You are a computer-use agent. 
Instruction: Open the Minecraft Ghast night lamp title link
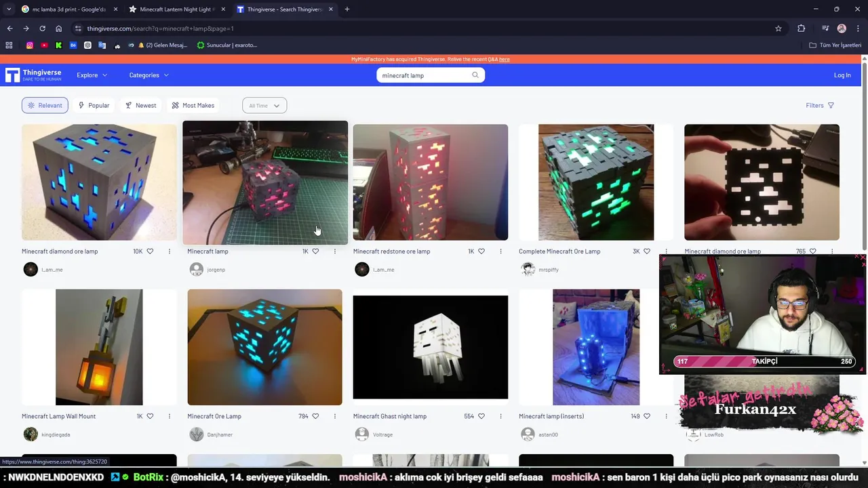click(390, 416)
